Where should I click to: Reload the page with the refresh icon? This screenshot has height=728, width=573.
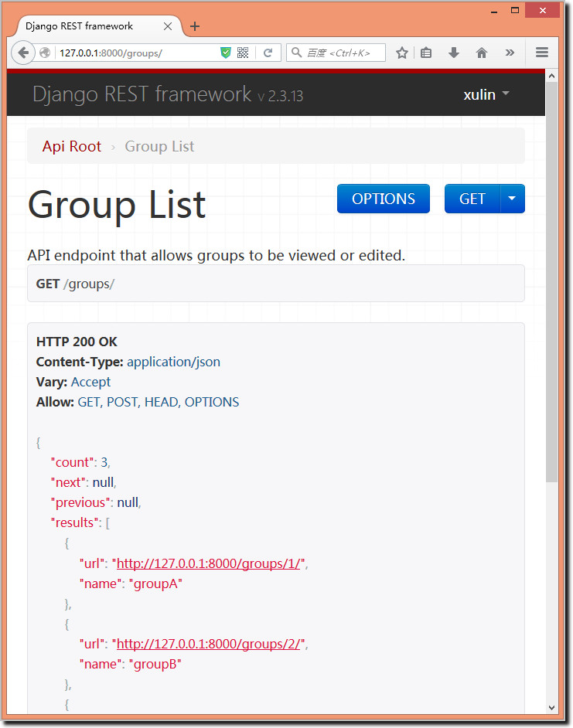(x=268, y=53)
